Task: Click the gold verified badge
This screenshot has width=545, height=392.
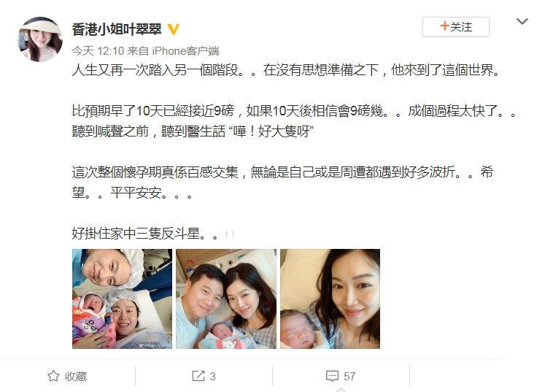Action: (x=174, y=29)
